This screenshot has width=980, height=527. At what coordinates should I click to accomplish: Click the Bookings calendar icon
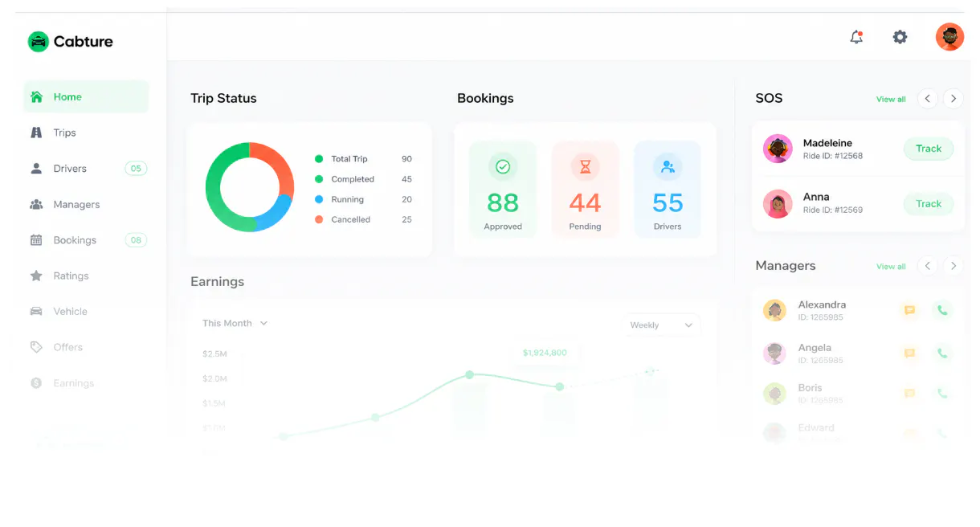tap(36, 240)
